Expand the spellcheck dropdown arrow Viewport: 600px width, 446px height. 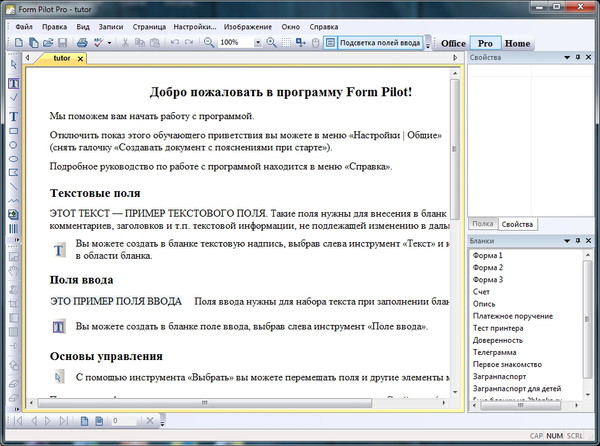pyautogui.click(x=109, y=43)
